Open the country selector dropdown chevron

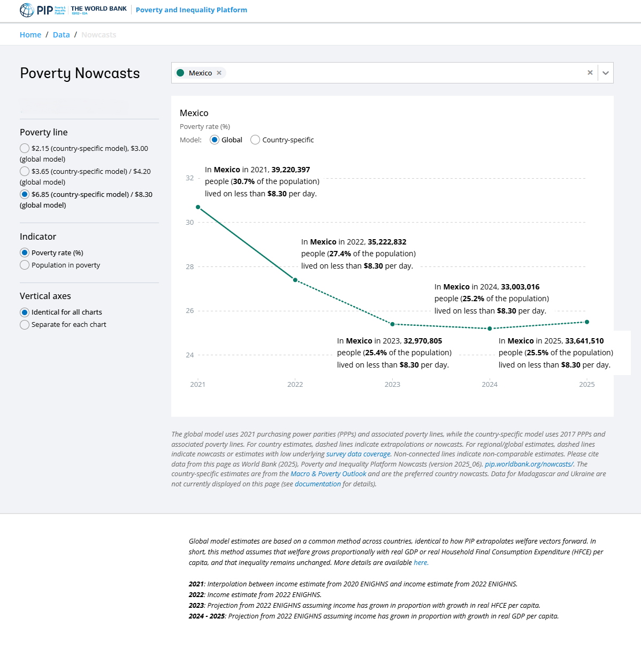click(605, 72)
